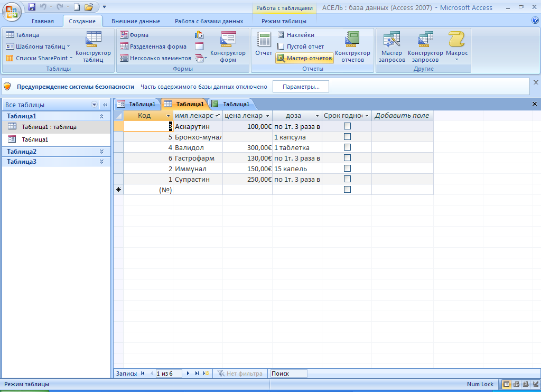The height and width of the screenshot is (392, 541).
Task: Open Списки SharePoint dropdown
Action: [x=39, y=58]
